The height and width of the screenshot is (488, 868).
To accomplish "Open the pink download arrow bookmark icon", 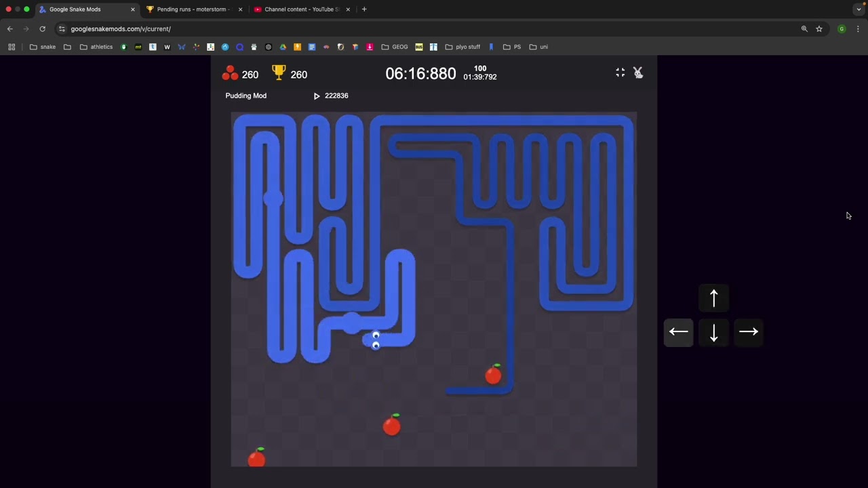I will (370, 47).
